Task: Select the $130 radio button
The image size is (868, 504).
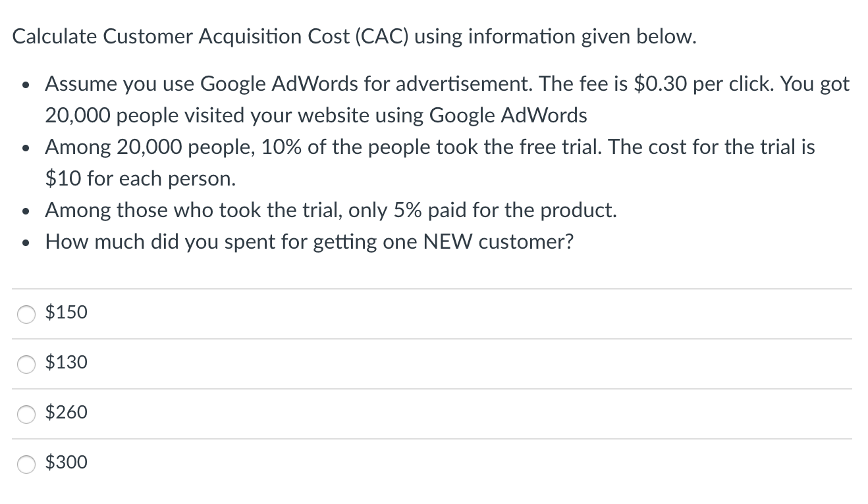Action: tap(26, 364)
